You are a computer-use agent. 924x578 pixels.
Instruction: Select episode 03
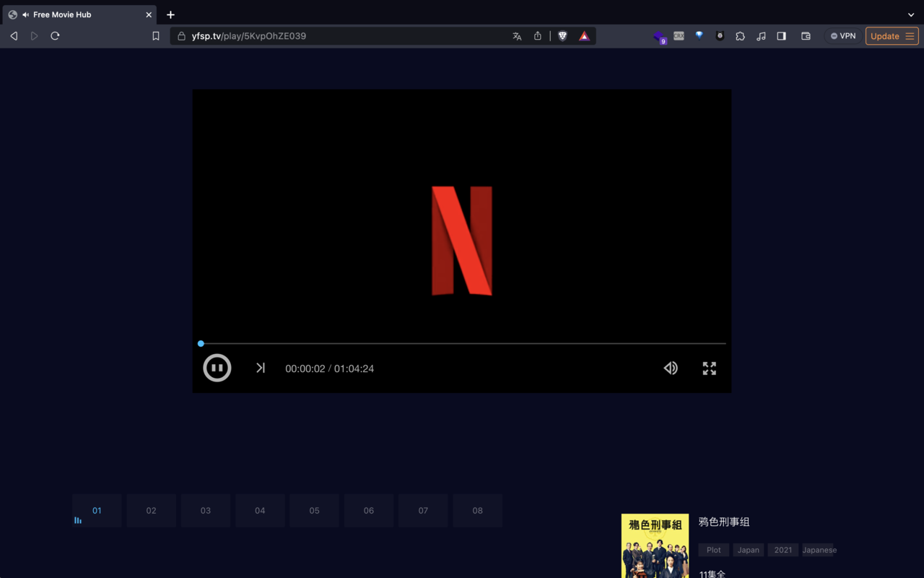206,510
